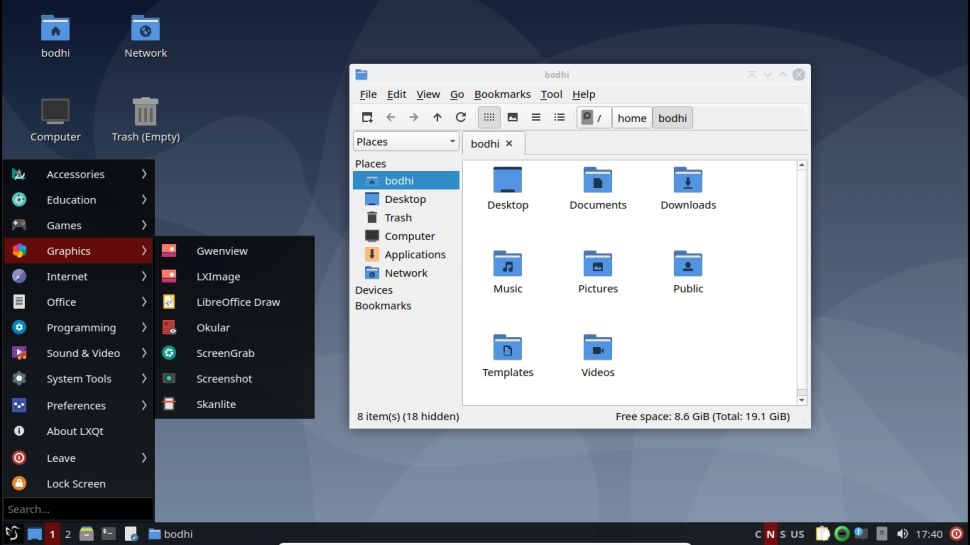This screenshot has height=545, width=970.
Task: Open the Edit menu
Action: click(x=397, y=94)
